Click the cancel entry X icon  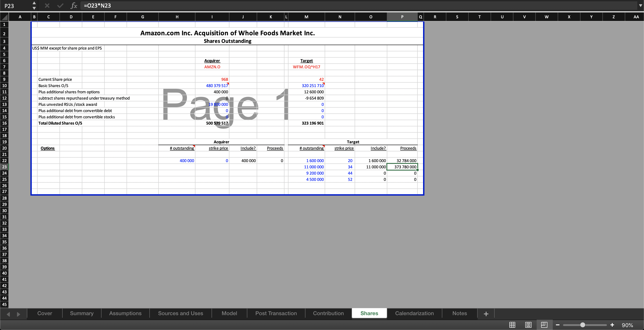point(47,6)
